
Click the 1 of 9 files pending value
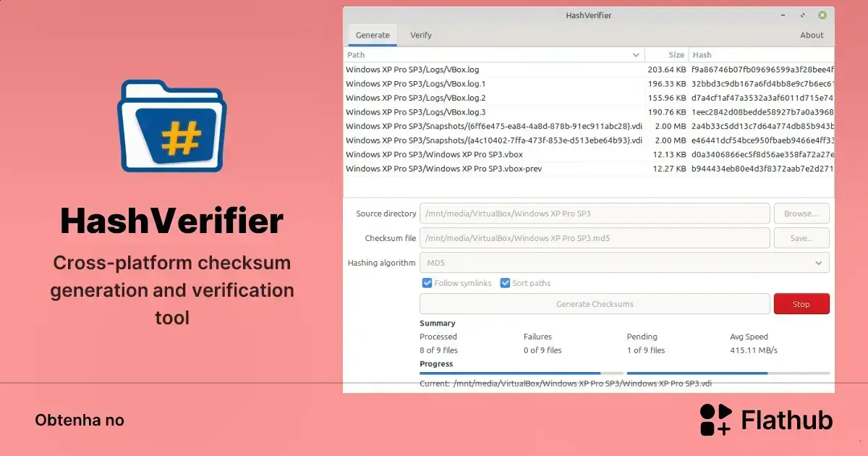(646, 350)
